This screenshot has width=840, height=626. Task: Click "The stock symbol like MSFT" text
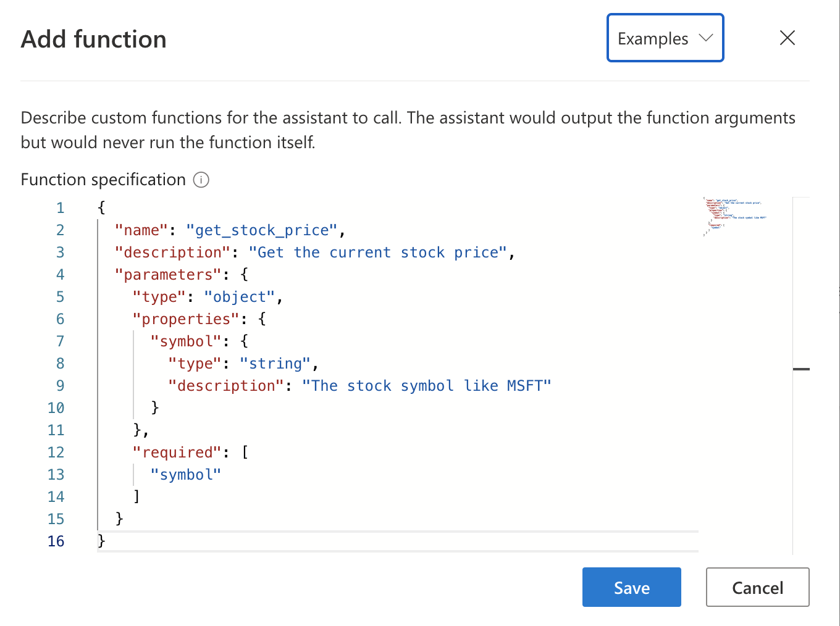tap(426, 386)
